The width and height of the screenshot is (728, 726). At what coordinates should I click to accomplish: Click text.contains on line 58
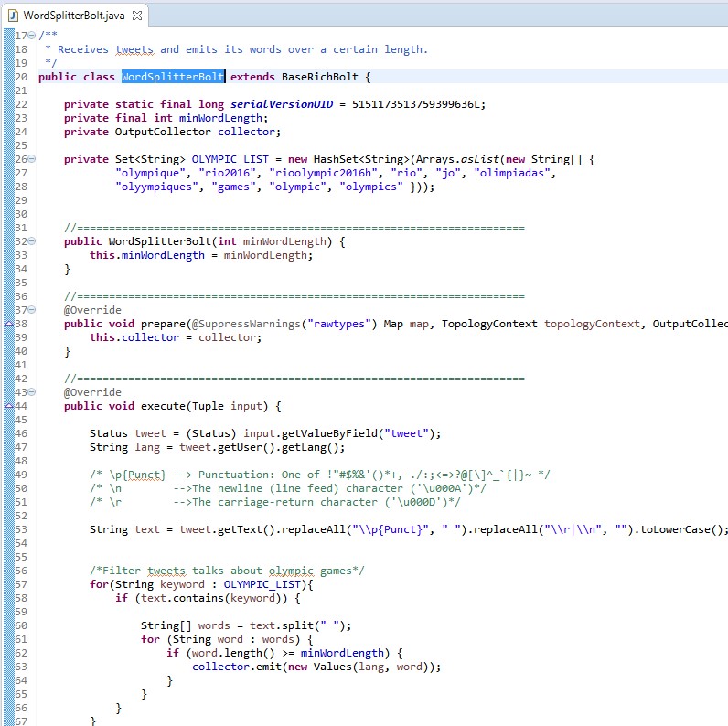click(182, 598)
